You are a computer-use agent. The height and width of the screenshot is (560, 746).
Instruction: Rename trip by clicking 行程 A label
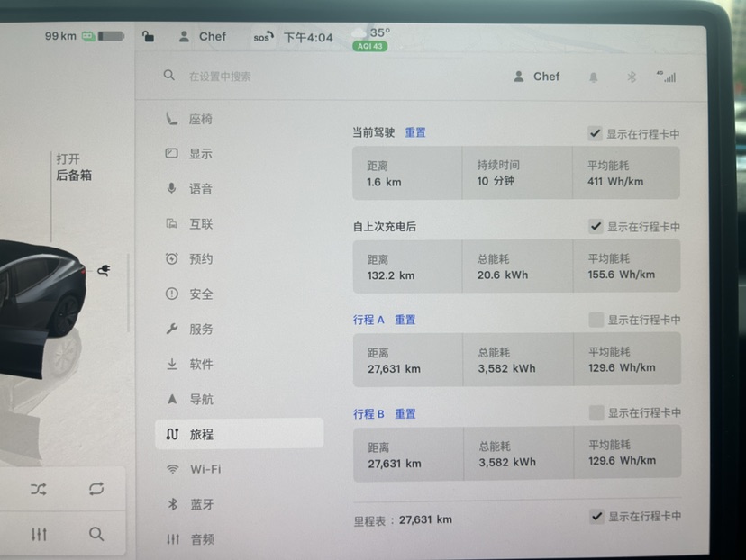[x=368, y=320]
